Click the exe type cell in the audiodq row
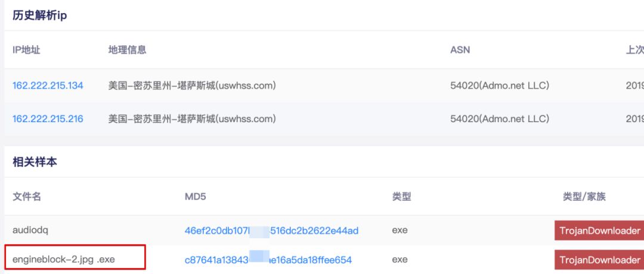Viewport: 644px width, 274px height. pos(400,231)
